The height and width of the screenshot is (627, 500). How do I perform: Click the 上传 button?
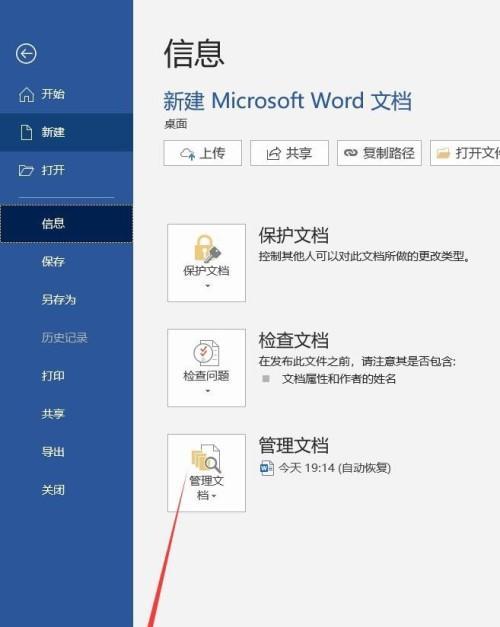pos(202,153)
